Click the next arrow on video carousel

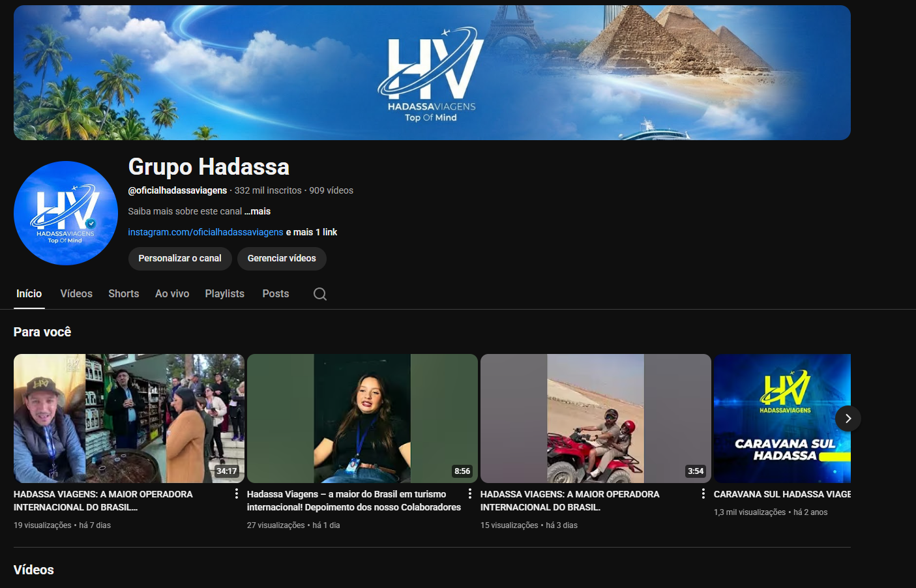click(x=848, y=419)
